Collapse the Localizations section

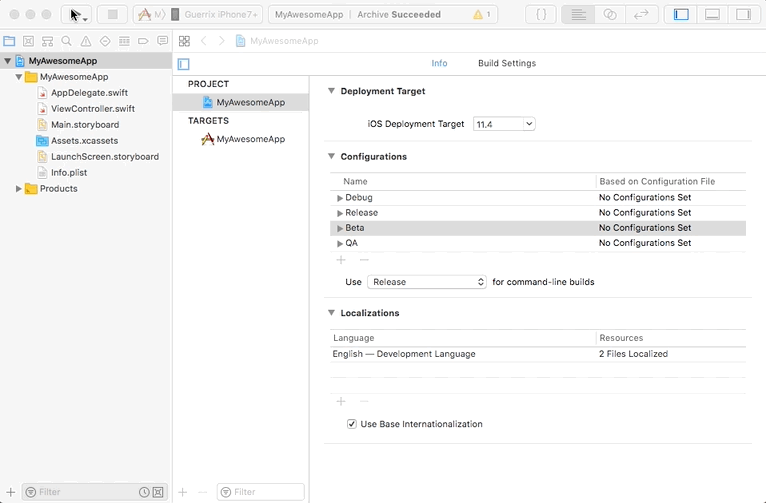pos(331,313)
